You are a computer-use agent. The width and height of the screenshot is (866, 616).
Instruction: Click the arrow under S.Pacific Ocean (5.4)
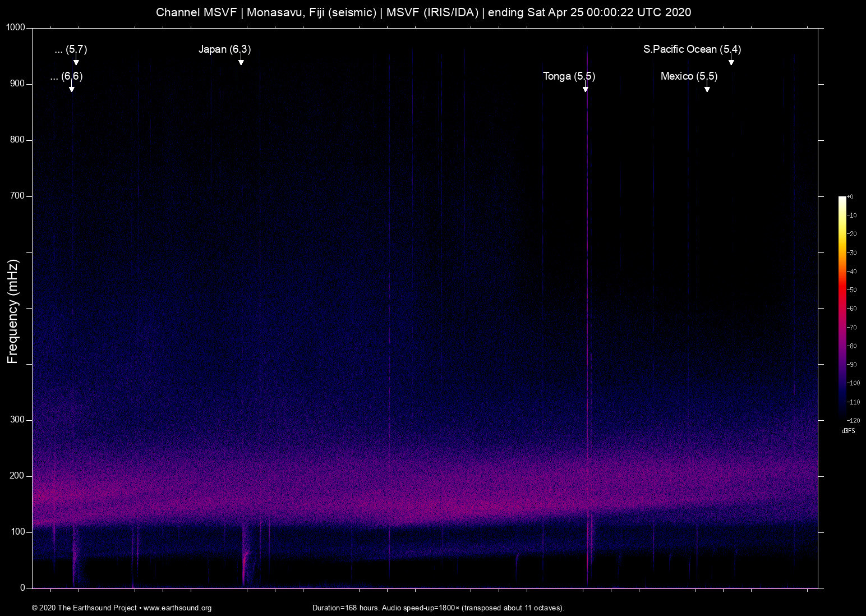[x=731, y=61]
